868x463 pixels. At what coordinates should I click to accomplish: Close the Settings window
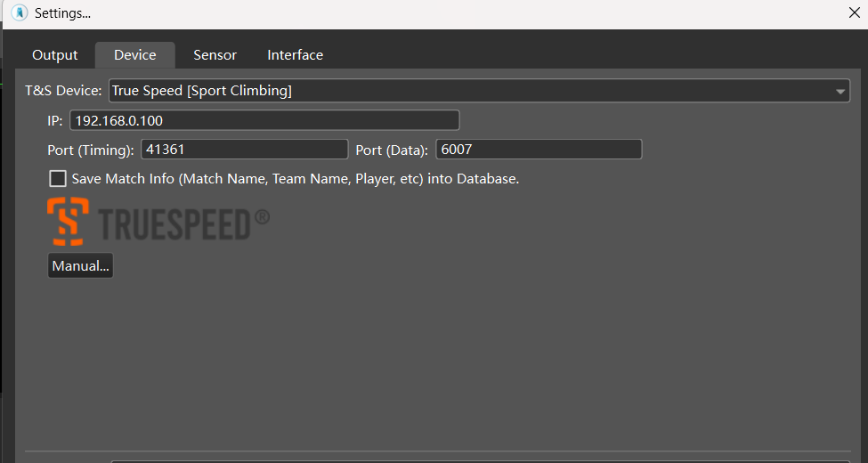point(853,13)
